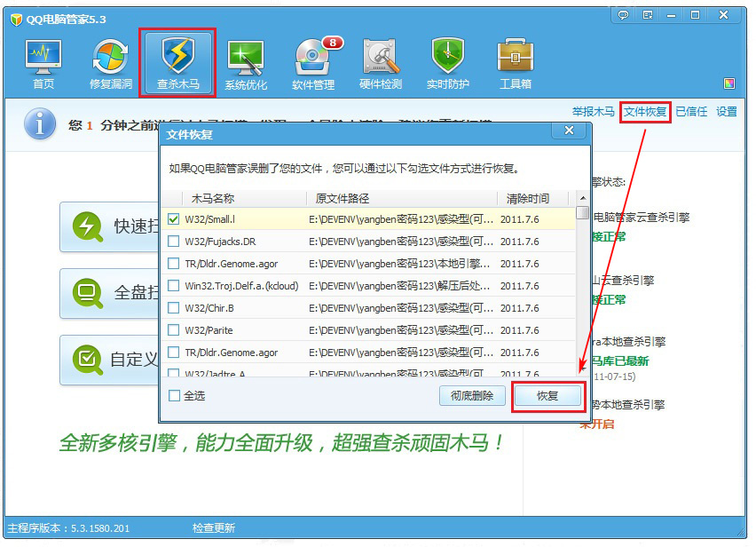The image size is (756, 547).
Task: Sort by 原文件路径 column header
Action: point(343,198)
